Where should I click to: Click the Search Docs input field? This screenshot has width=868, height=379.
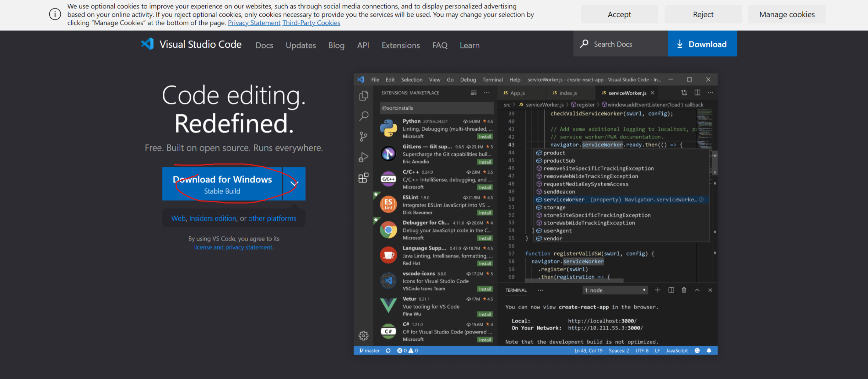tap(620, 44)
